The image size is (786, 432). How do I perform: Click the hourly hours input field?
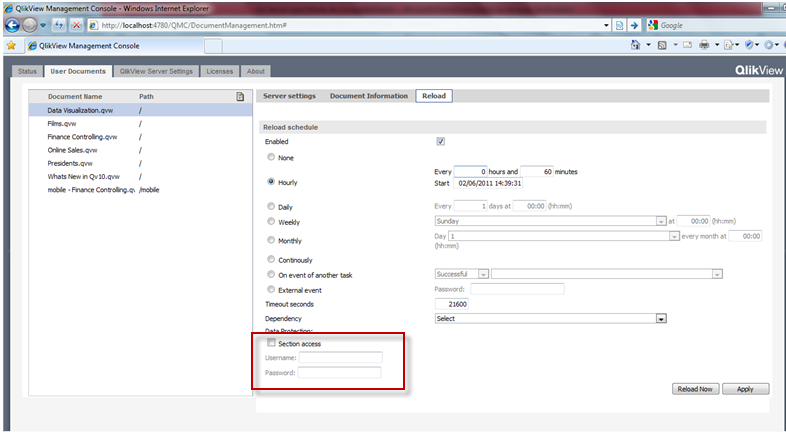[470, 171]
